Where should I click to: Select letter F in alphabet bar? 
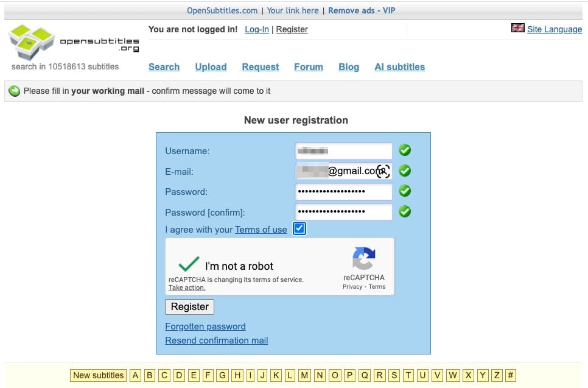208,375
